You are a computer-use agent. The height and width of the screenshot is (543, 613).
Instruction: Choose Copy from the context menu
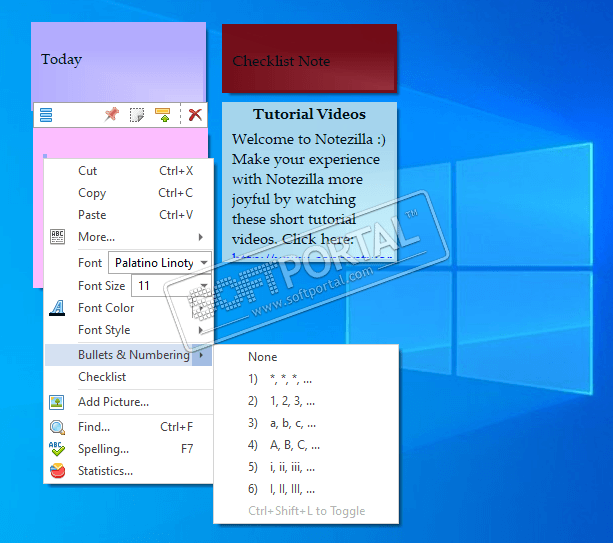pyautogui.click(x=129, y=193)
